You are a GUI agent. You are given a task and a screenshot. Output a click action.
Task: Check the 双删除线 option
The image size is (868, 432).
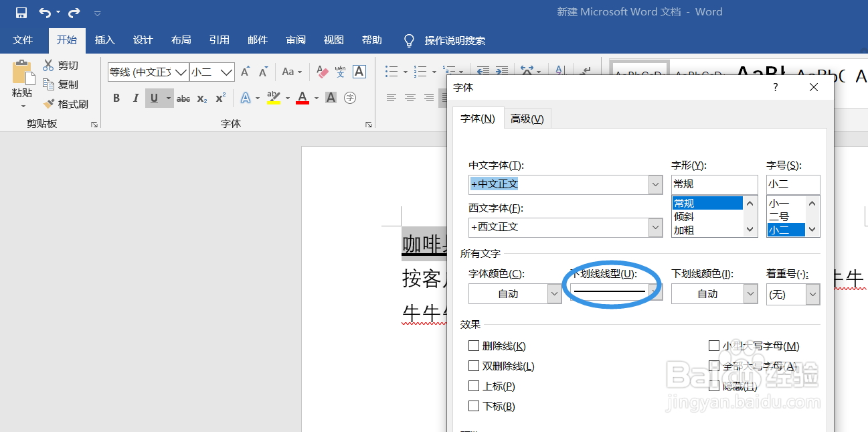pos(472,366)
